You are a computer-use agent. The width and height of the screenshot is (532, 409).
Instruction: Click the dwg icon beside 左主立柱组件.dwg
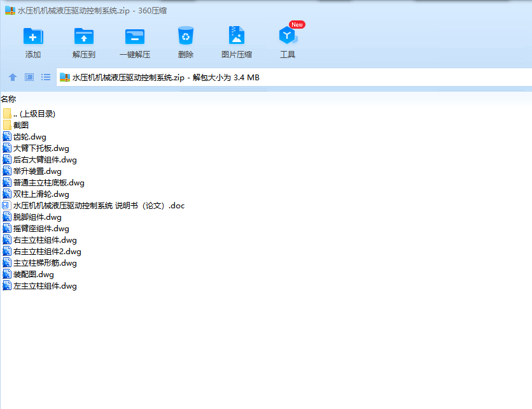[7, 286]
